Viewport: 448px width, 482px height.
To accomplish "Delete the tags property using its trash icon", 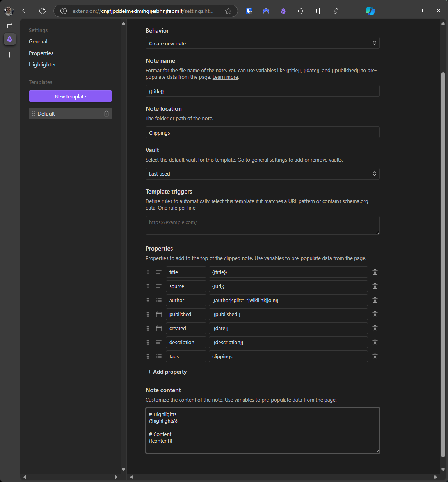I will pyautogui.click(x=375, y=356).
